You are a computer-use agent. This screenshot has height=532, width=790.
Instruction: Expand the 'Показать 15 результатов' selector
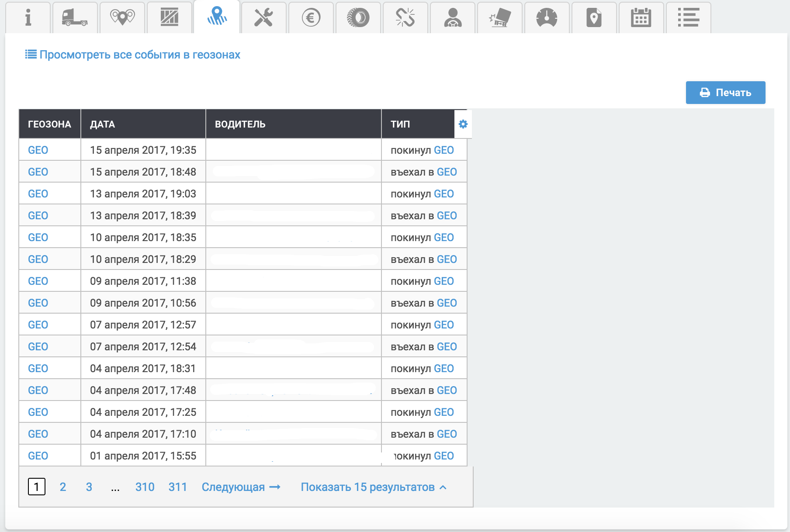(x=374, y=487)
